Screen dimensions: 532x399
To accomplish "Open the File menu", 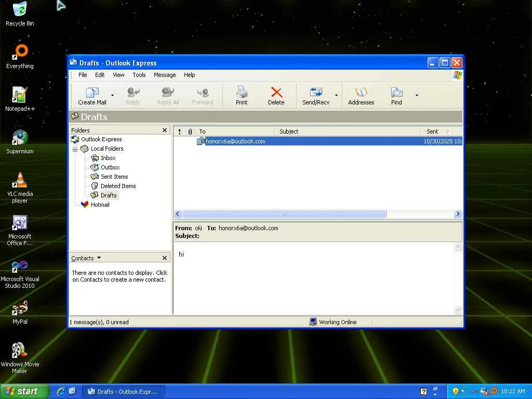I will tap(83, 75).
